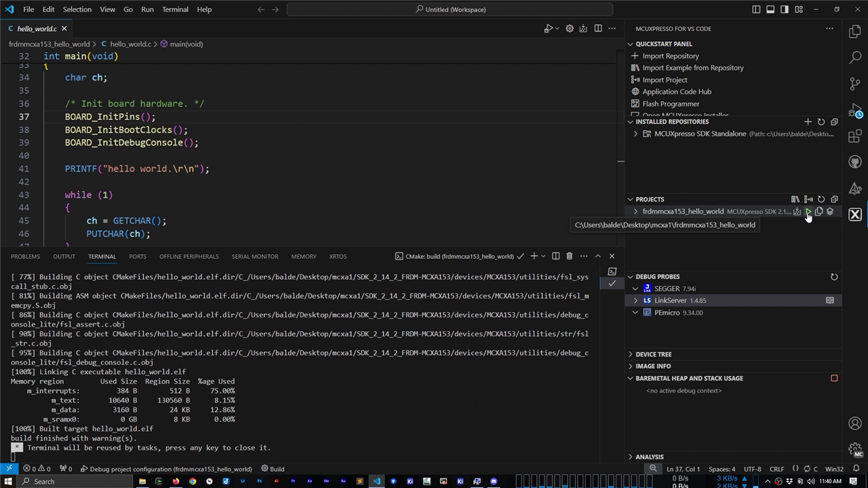Open the CMake view in activity bar
This screenshot has height=488, width=868.
click(854, 188)
